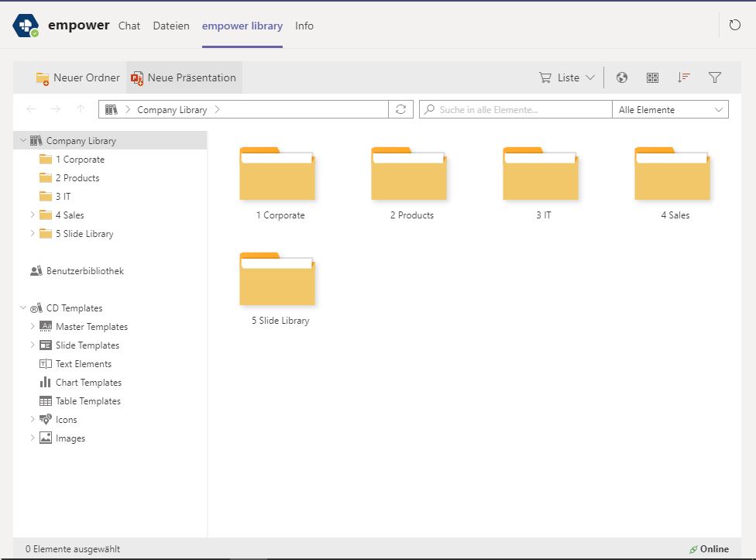Expand the 4 Sales tree folder
This screenshot has height=560, width=756.
(x=33, y=215)
